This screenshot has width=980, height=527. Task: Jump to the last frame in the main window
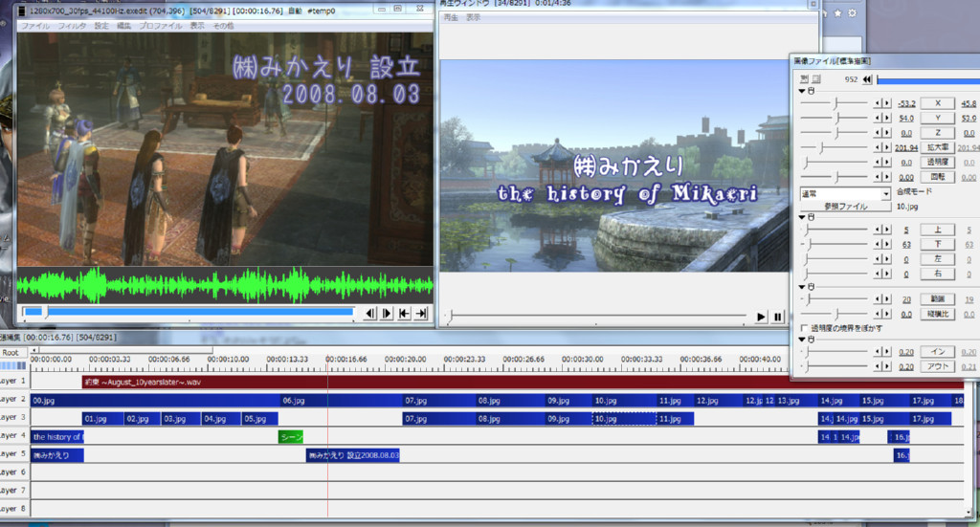[x=422, y=314]
